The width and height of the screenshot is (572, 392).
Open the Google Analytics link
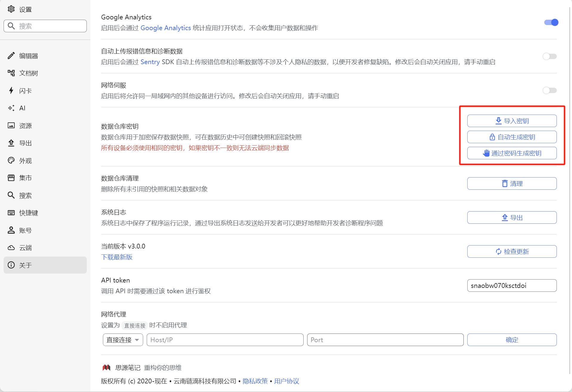coord(166,28)
